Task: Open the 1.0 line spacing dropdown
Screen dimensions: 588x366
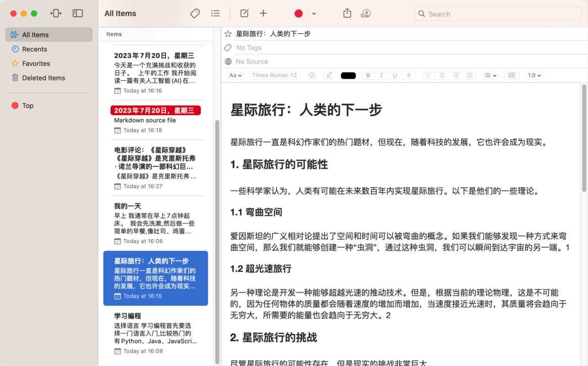Action: tap(534, 75)
